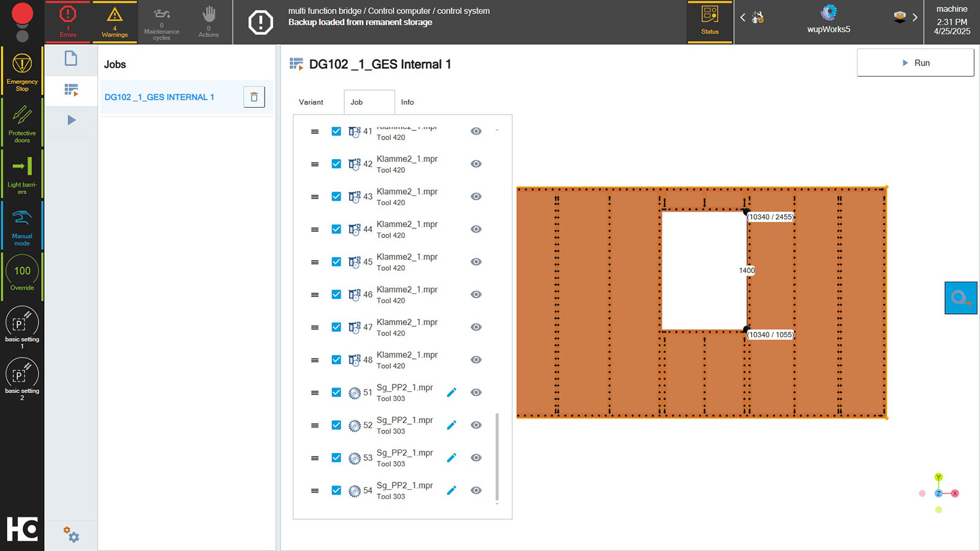Edit step 54 with the pencil icon
Image resolution: width=980 pixels, height=551 pixels.
coord(451,490)
